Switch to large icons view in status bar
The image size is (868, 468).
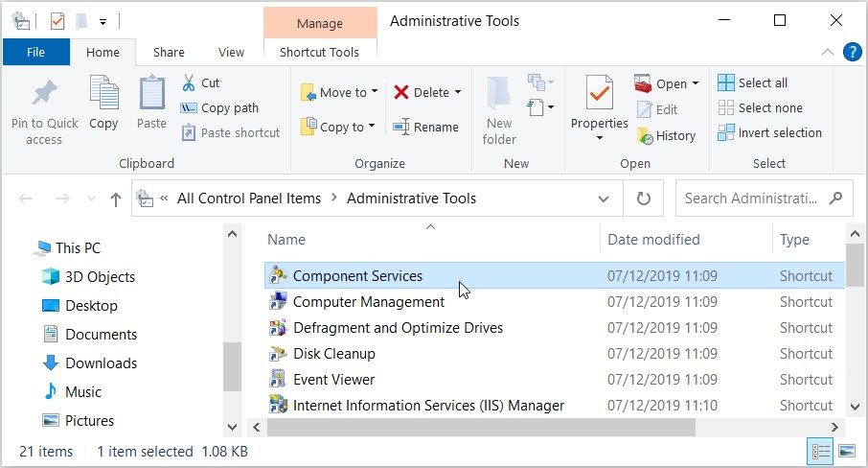[x=847, y=452]
